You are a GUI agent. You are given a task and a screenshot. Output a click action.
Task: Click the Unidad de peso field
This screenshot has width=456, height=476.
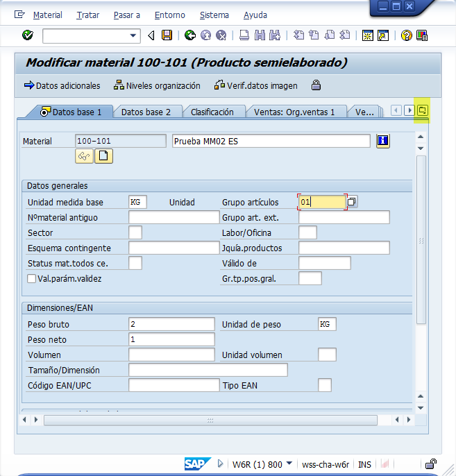(x=327, y=324)
